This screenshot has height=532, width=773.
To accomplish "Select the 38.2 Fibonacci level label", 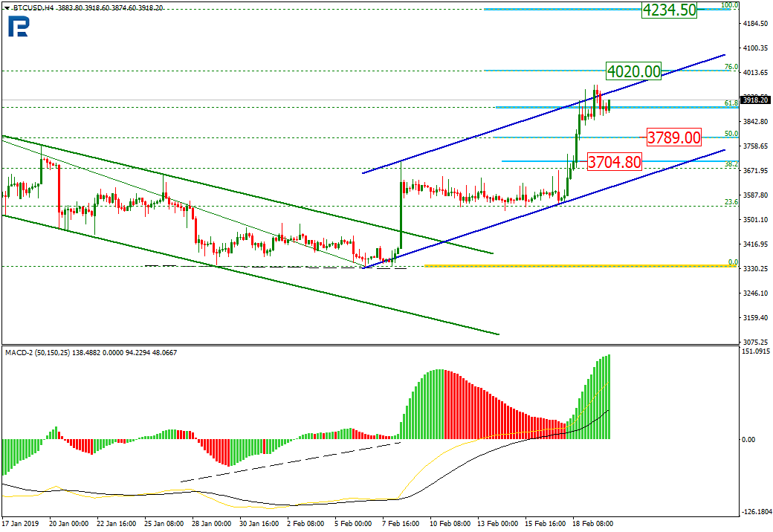I will 731,163.
